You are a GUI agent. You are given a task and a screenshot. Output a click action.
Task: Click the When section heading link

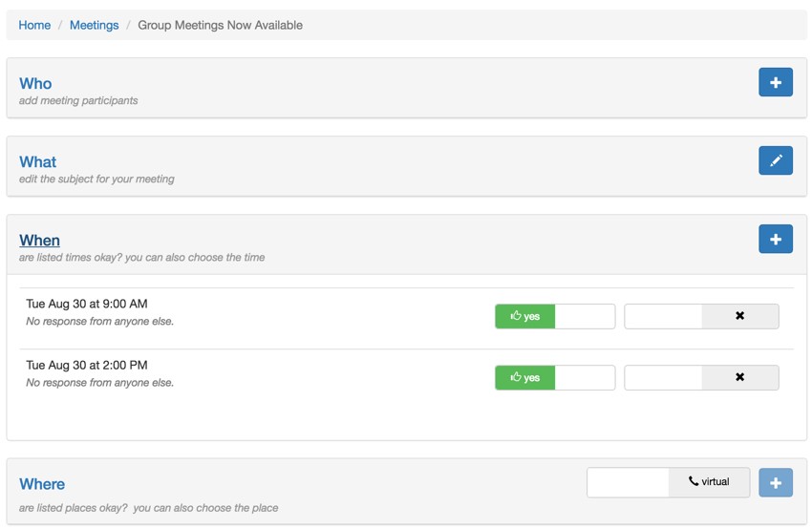(x=39, y=241)
